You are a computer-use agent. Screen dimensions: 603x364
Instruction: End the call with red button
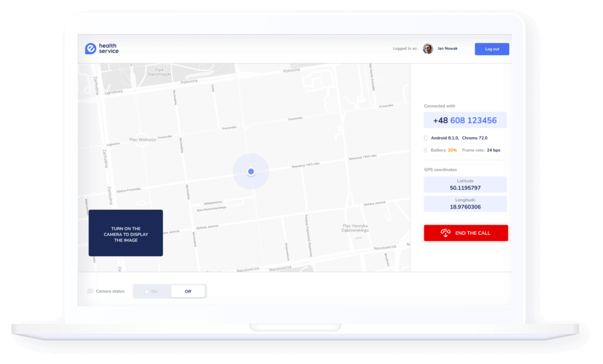[x=466, y=233]
